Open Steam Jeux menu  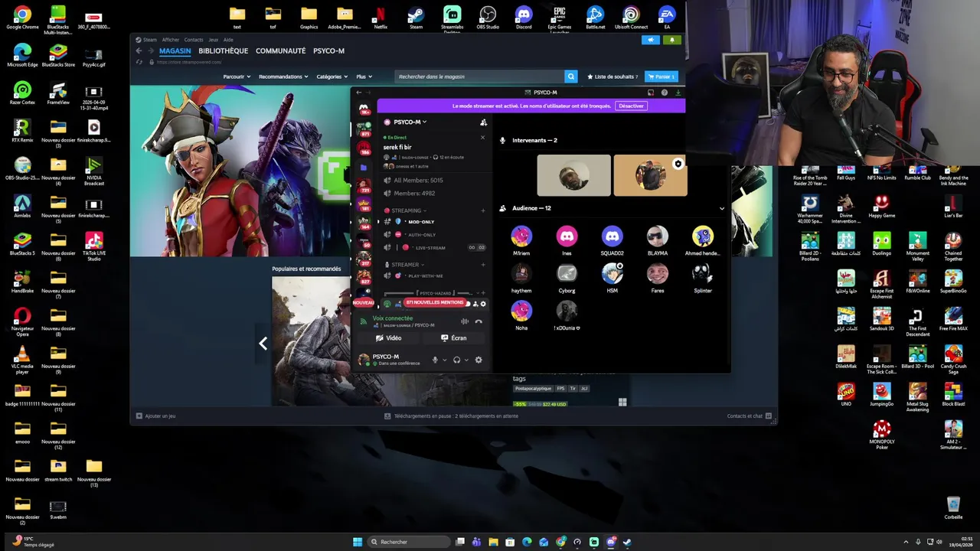point(213,40)
